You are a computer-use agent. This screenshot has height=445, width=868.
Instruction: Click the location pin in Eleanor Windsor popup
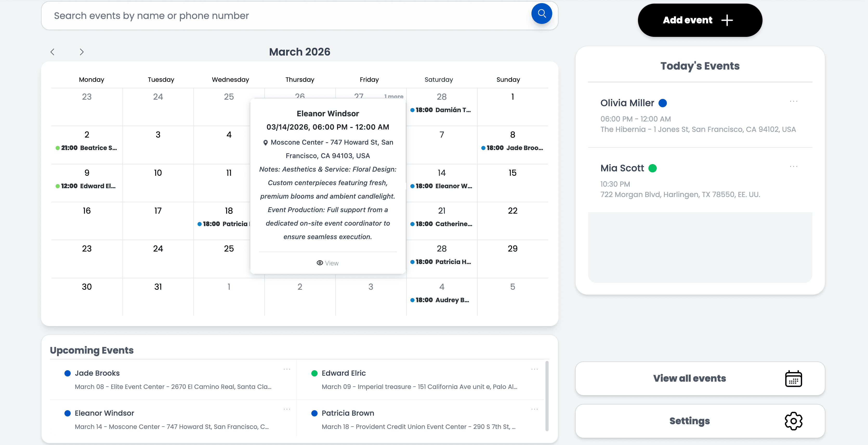coord(266,143)
